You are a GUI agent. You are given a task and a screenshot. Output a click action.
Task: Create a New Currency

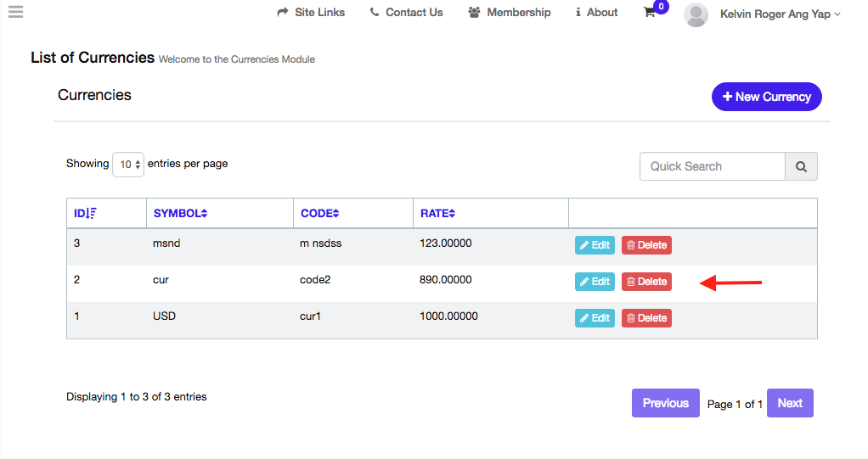pyautogui.click(x=766, y=97)
